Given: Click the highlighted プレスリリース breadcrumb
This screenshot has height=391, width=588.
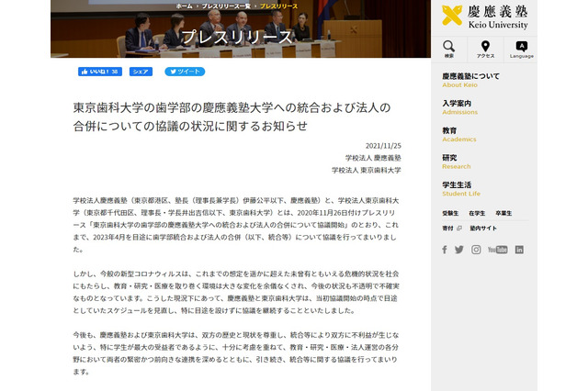Looking at the screenshot, I should coord(278,6).
